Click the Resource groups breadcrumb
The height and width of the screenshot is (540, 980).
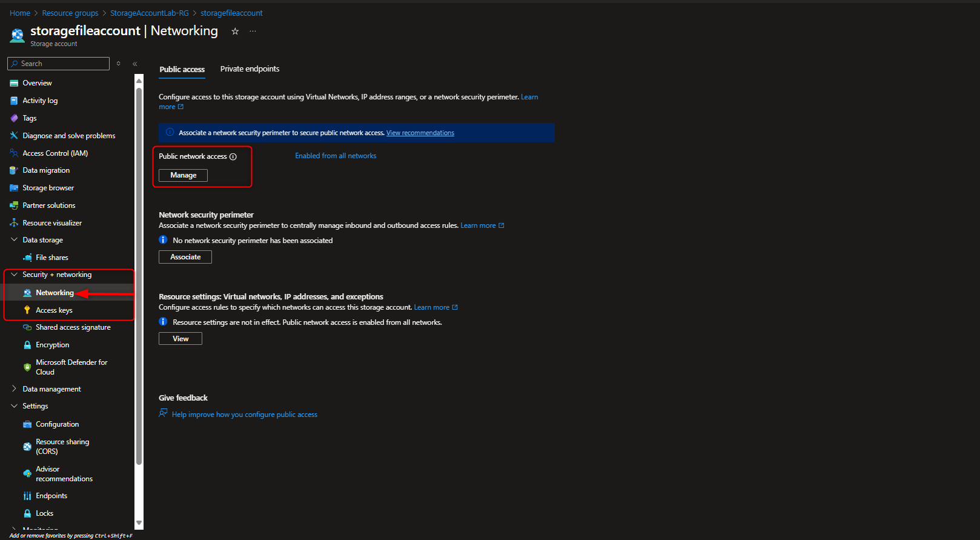(x=70, y=13)
